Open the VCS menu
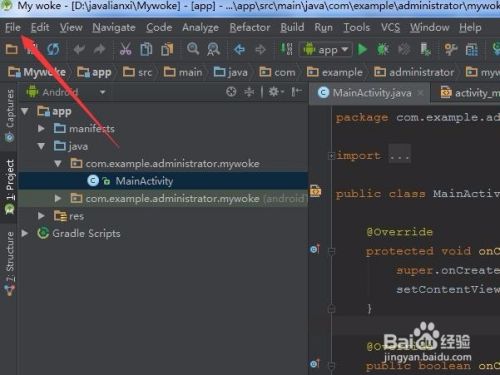This screenshot has height=375, width=500. [390, 27]
